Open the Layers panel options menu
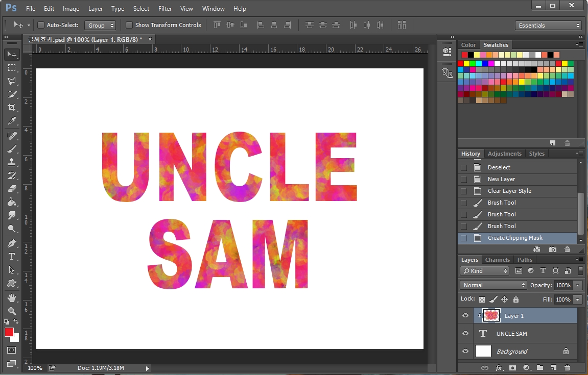Viewport: 588px width, 375px height. 579,259
